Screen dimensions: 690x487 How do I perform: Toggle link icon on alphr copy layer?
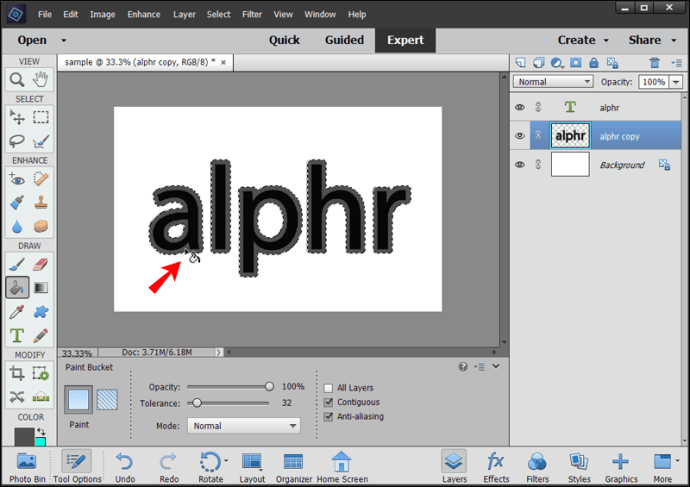pyautogui.click(x=538, y=136)
